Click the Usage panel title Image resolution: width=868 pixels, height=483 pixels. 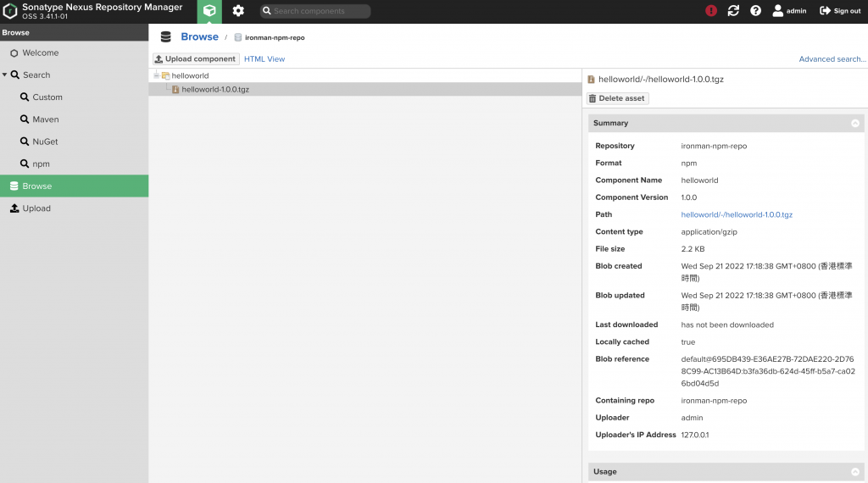click(x=604, y=471)
